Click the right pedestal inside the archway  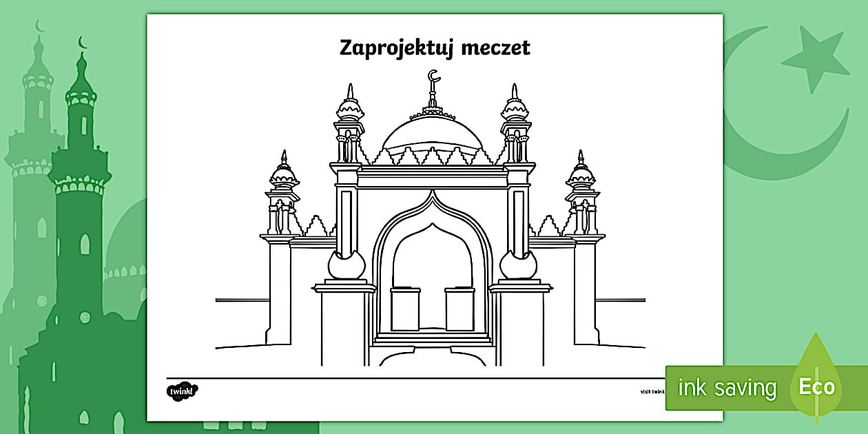click(459, 309)
